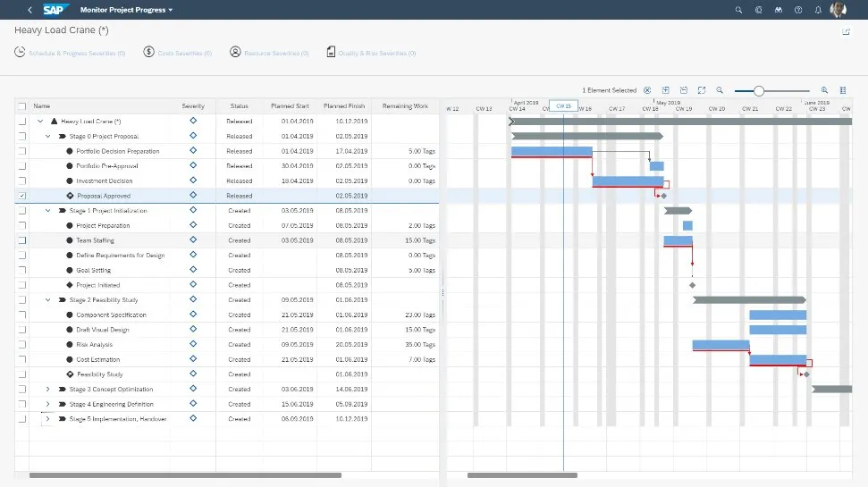This screenshot has height=487, width=868.
Task: Click severity diamond for Cost Estimation
Action: (x=193, y=358)
